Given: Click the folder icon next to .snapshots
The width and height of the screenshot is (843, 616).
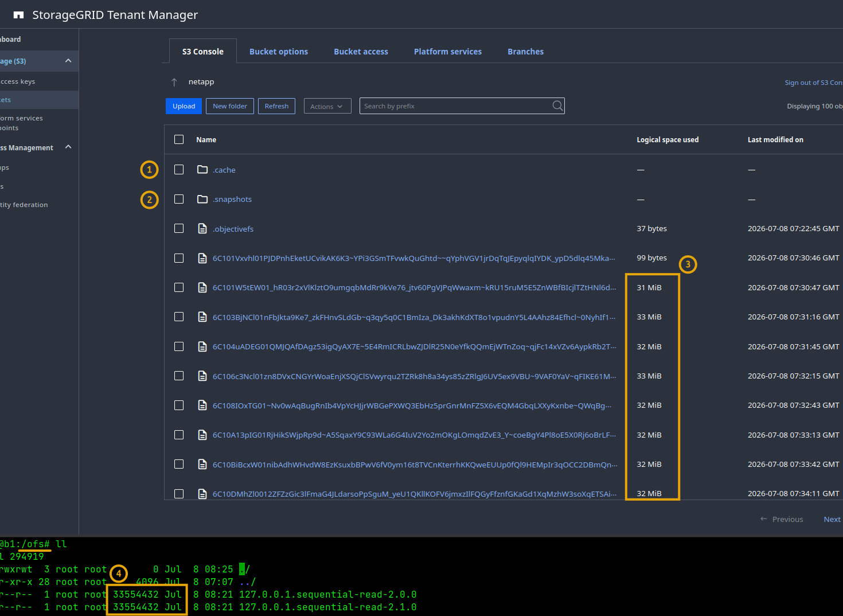Looking at the screenshot, I should [x=202, y=199].
